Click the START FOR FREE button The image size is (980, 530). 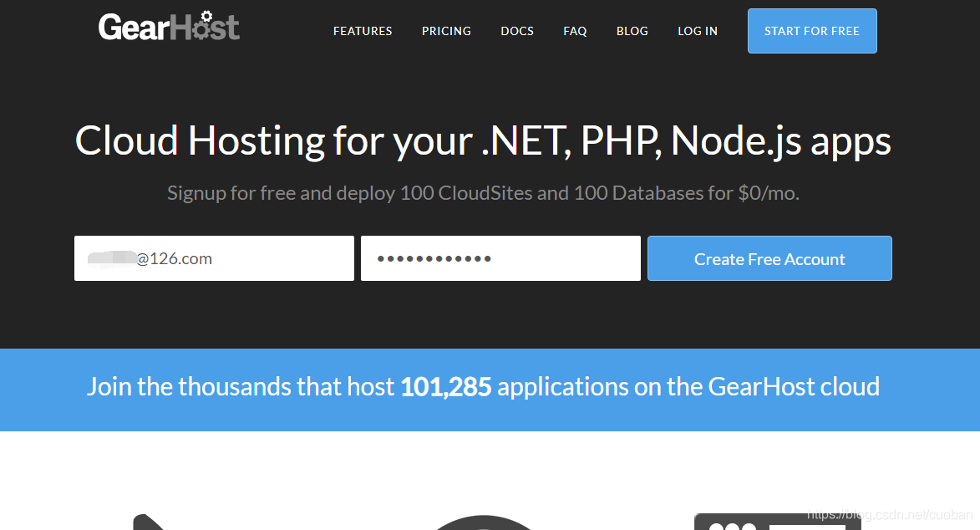(812, 31)
